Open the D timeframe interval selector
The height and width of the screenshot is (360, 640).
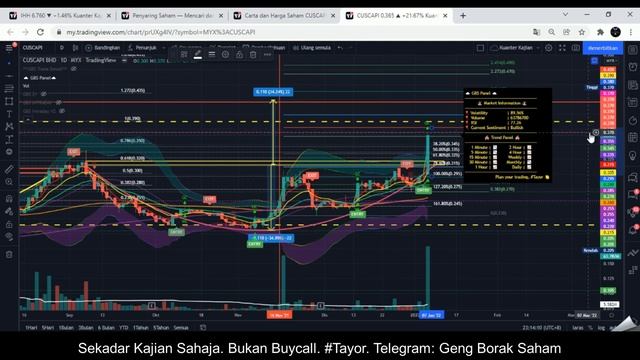click(62, 48)
